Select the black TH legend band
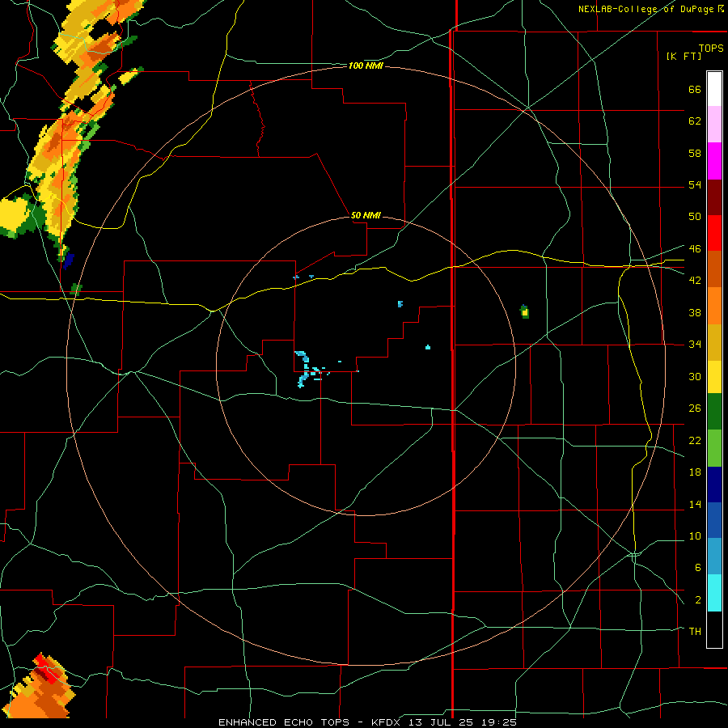Viewport: 728px width, 728px height. tap(714, 629)
